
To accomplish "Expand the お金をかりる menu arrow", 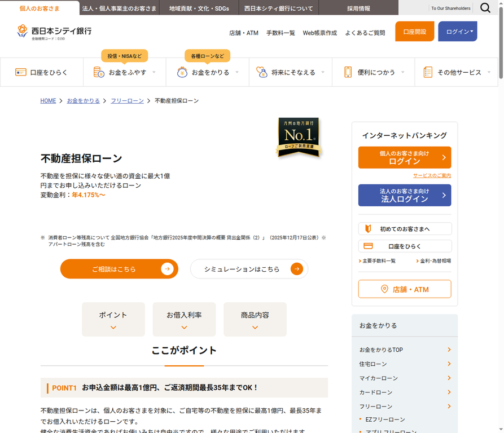I will 237,72.
